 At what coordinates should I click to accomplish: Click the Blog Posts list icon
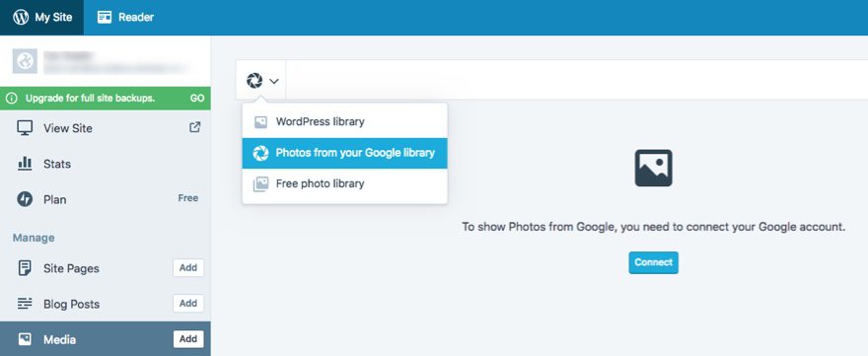pyautogui.click(x=25, y=304)
